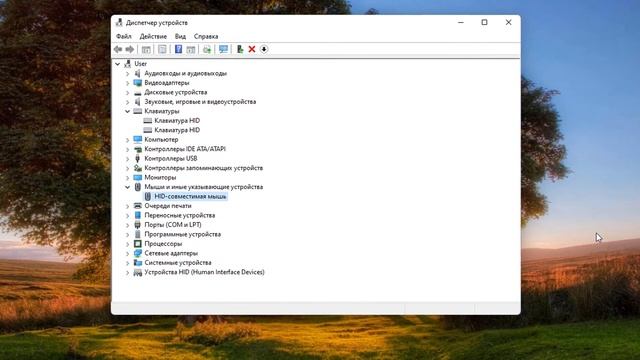Click red X uninstall device icon
This screenshot has height=360, width=640.
point(252,49)
